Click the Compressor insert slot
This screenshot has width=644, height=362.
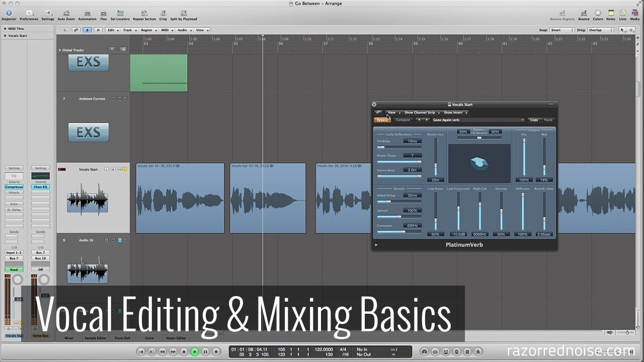[14, 187]
